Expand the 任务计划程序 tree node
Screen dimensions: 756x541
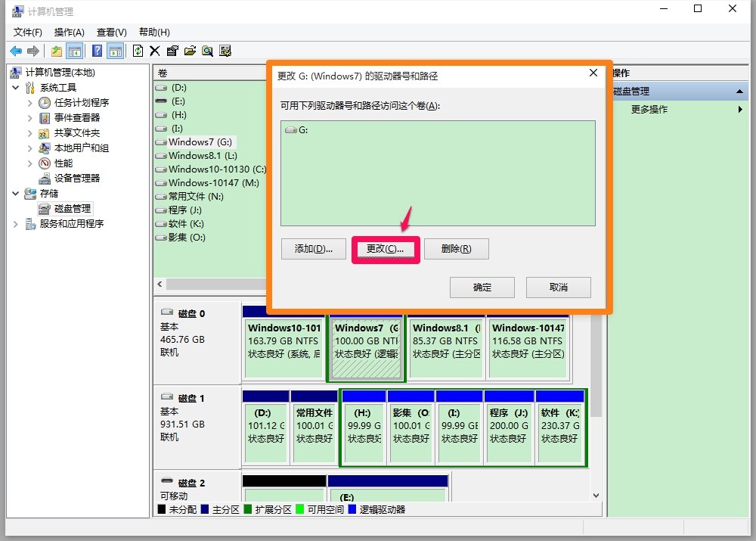30,103
